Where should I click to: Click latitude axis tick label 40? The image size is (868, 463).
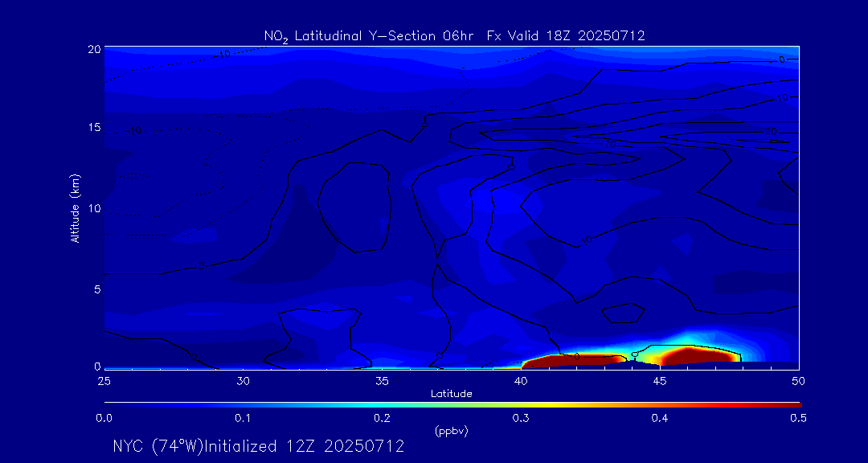point(521,381)
